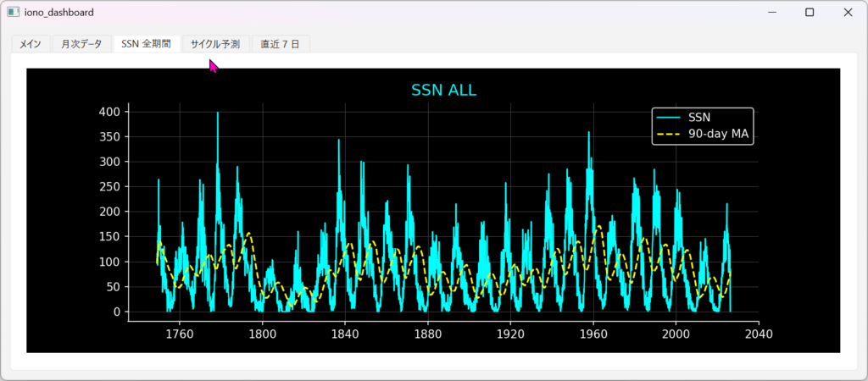This screenshot has width=868, height=381.
Task: Click the 400 y-axis tick label
Action: [x=111, y=112]
